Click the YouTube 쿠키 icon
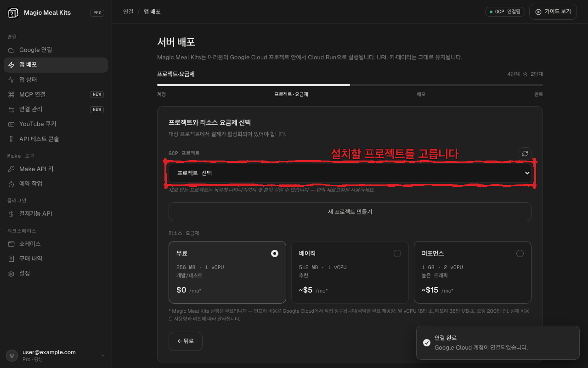This screenshot has width=588, height=368. click(11, 124)
